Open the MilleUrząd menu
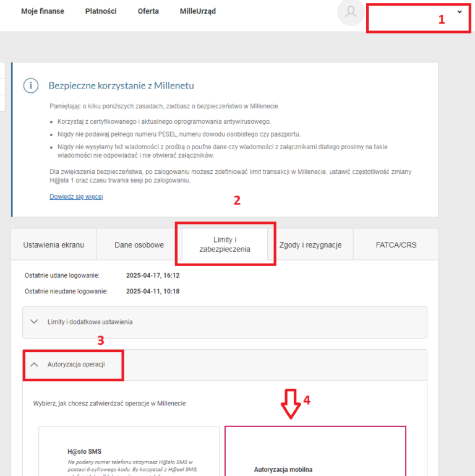The width and height of the screenshot is (475, 476). coord(198,11)
